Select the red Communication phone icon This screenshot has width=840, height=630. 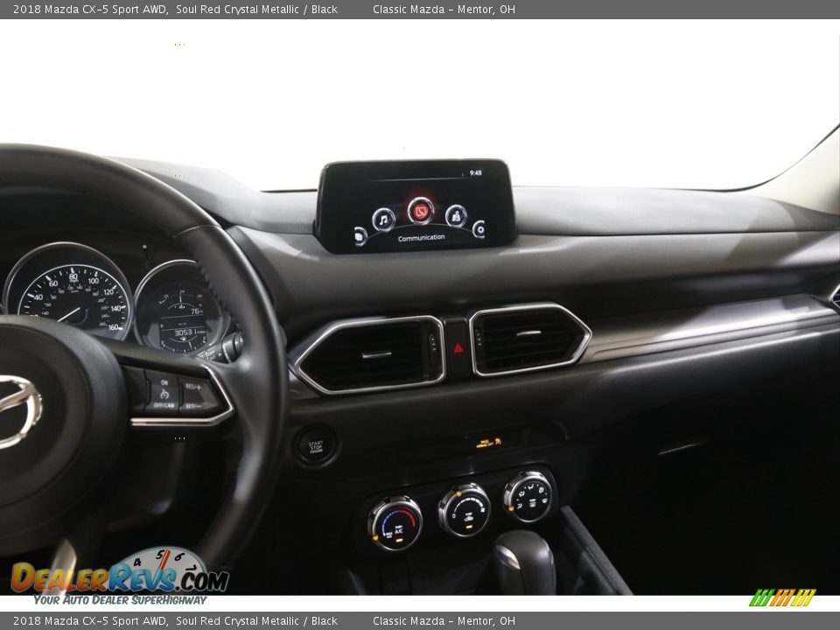click(421, 210)
